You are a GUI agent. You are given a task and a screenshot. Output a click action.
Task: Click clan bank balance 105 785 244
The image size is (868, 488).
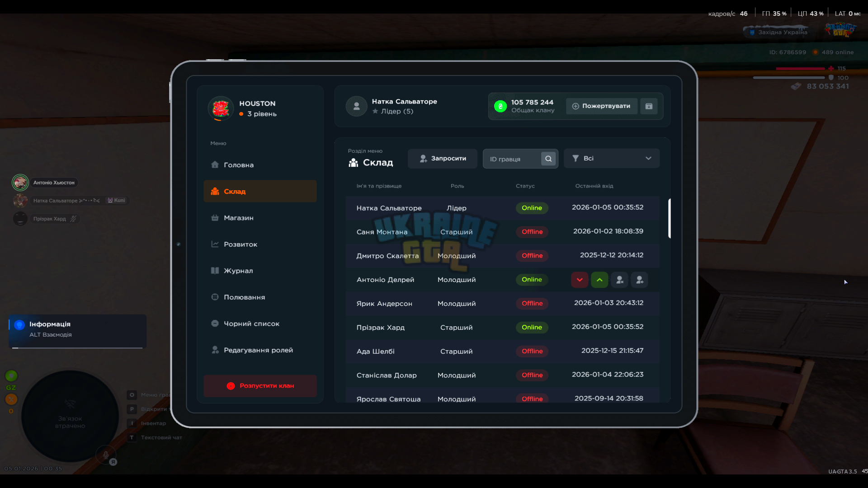pyautogui.click(x=532, y=103)
